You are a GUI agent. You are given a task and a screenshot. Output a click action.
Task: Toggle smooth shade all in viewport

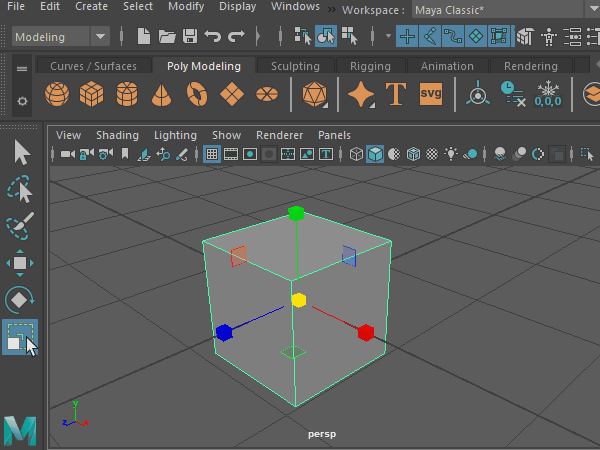(x=375, y=155)
